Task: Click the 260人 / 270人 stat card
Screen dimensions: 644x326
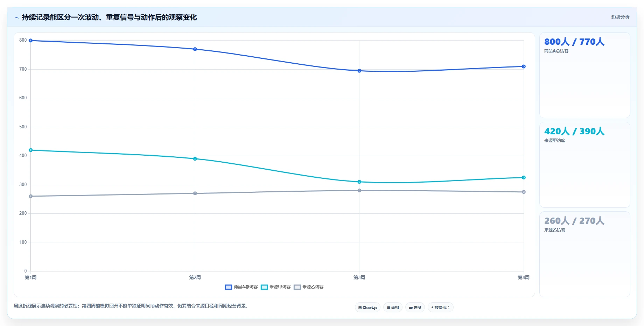Action: pyautogui.click(x=584, y=254)
